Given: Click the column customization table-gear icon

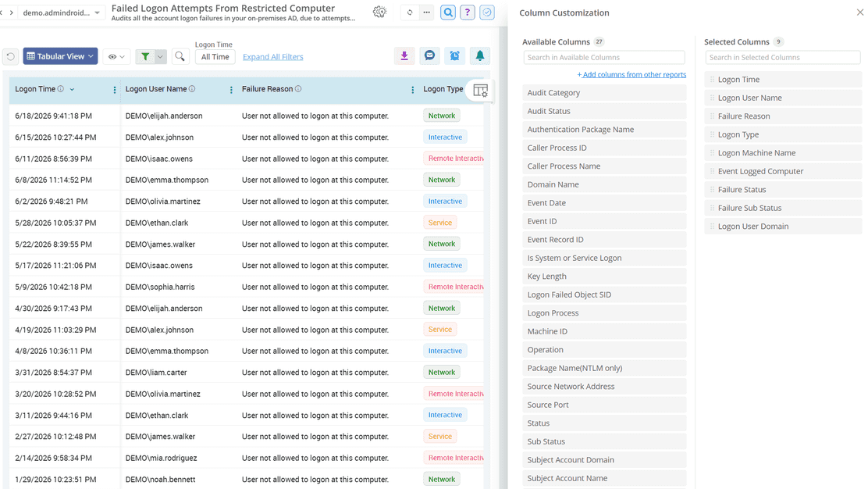Looking at the screenshot, I should pyautogui.click(x=481, y=91).
